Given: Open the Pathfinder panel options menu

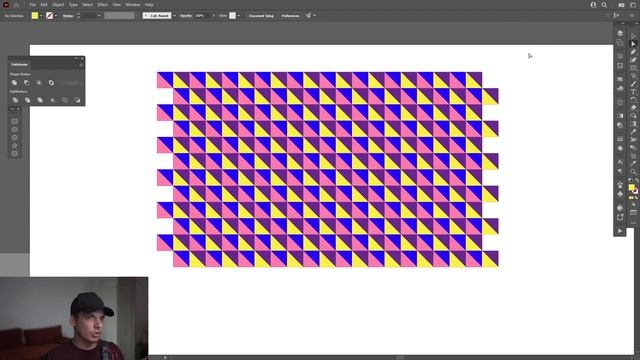Looking at the screenshot, I should [x=81, y=64].
